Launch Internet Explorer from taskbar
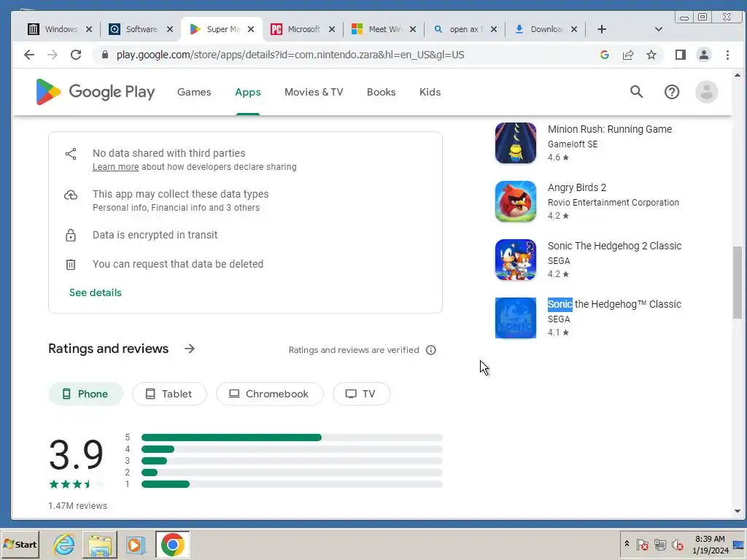The image size is (747, 560). tap(64, 544)
